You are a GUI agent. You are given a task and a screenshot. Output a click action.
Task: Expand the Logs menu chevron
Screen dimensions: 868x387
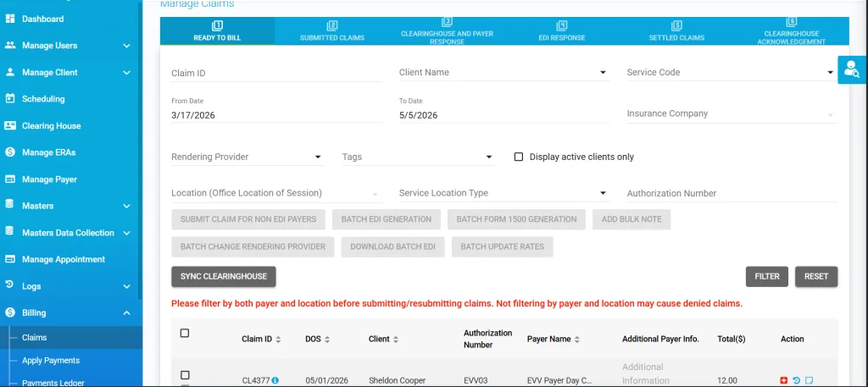pos(127,286)
